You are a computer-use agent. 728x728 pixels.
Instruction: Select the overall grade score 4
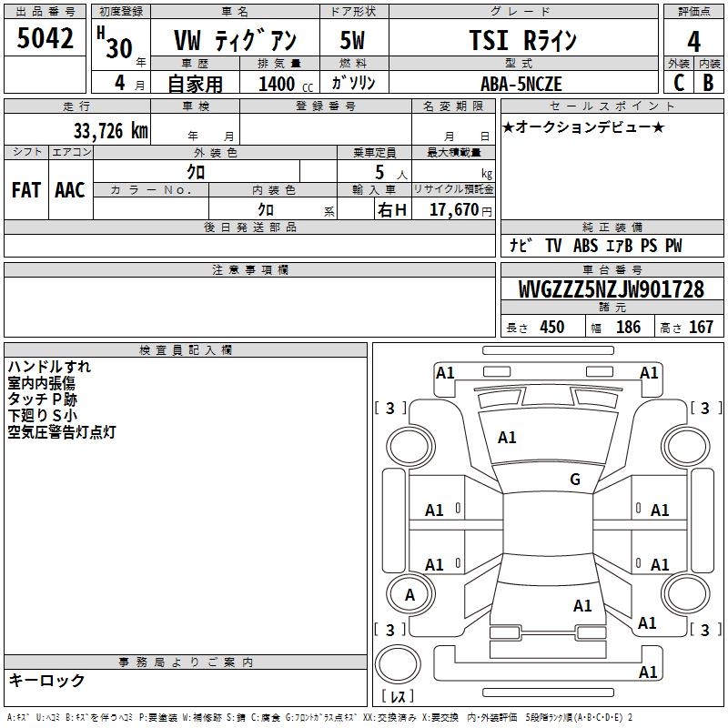click(x=693, y=42)
